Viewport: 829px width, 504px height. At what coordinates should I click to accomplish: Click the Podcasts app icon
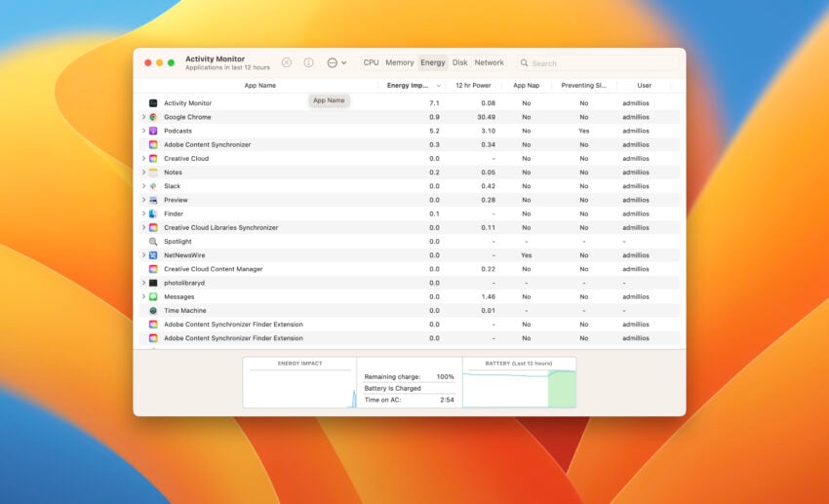tap(153, 131)
